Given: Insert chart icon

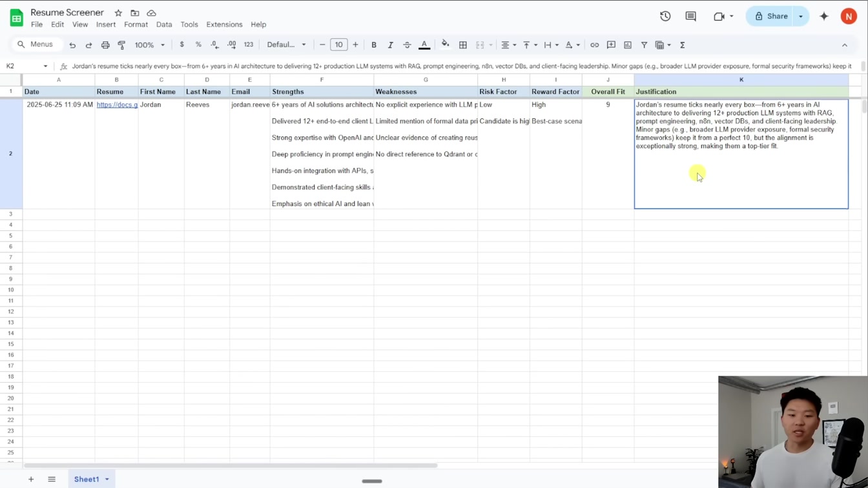Looking at the screenshot, I should tap(628, 45).
